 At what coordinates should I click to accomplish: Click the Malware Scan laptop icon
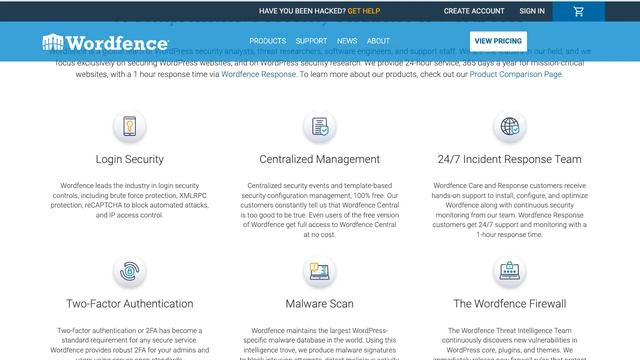[320, 271]
